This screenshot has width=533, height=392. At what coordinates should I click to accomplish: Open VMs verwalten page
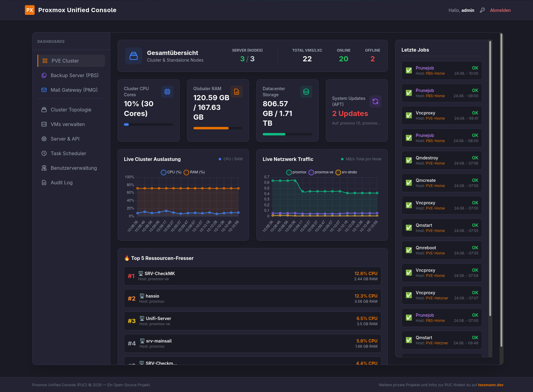[x=71, y=124]
